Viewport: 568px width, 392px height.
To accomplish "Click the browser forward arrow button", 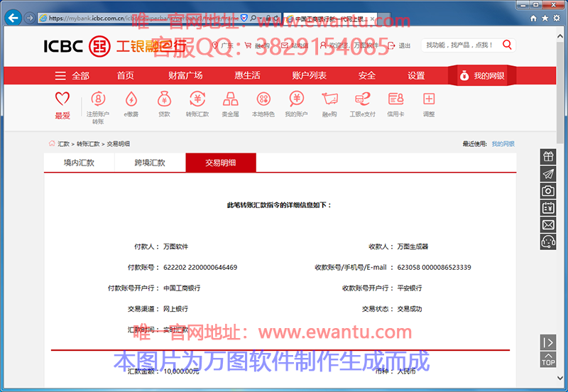I will click(30, 18).
